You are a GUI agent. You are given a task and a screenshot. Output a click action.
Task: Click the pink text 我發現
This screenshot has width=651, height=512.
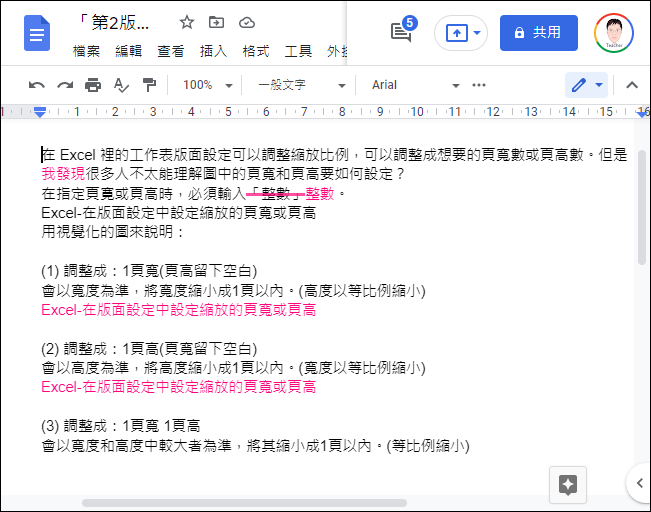click(x=63, y=174)
